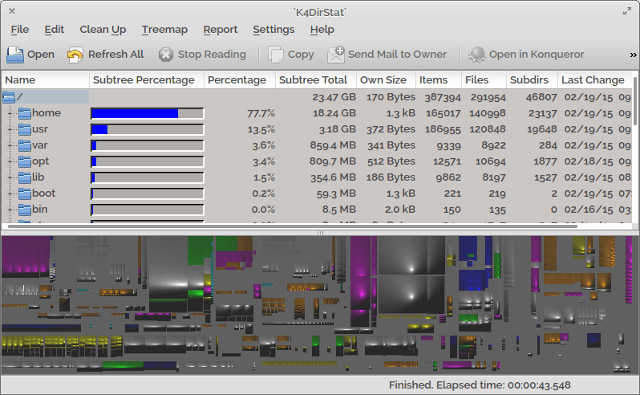Select the 3.18 GB subtree total cell
The image size is (640, 395).
coord(337,129)
